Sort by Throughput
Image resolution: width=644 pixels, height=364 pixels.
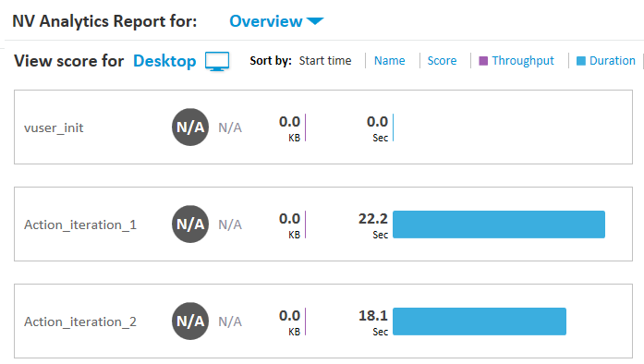[x=523, y=61]
